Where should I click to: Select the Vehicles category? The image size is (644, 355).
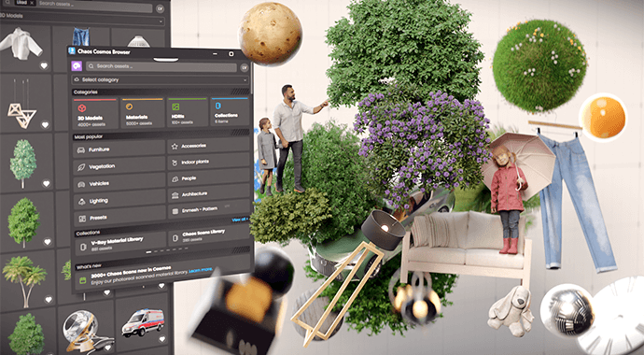(119, 183)
